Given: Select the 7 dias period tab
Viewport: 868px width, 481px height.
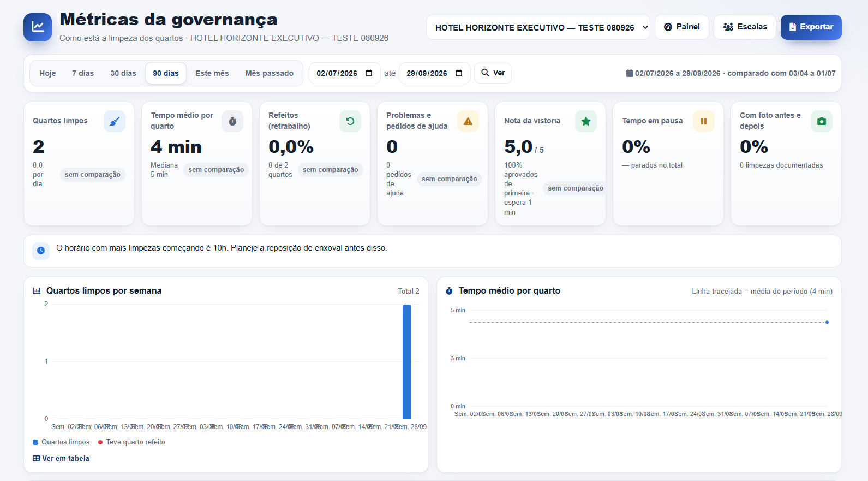Looking at the screenshot, I should (x=83, y=73).
